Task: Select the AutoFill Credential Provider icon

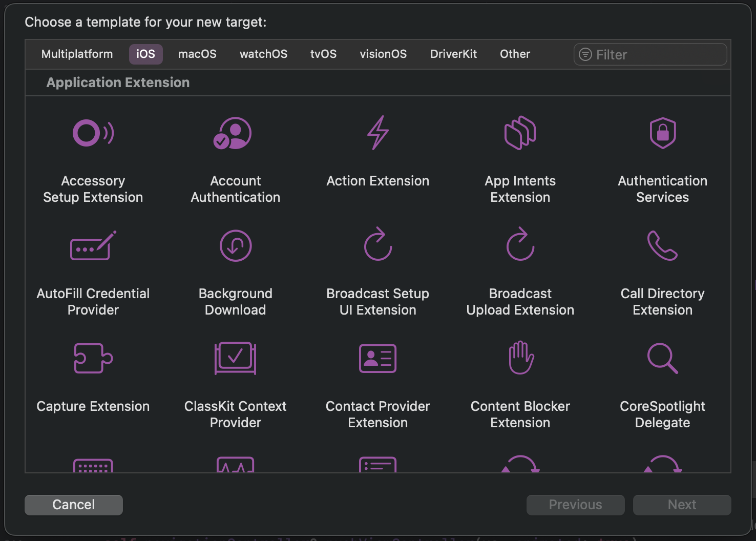Action: point(93,246)
